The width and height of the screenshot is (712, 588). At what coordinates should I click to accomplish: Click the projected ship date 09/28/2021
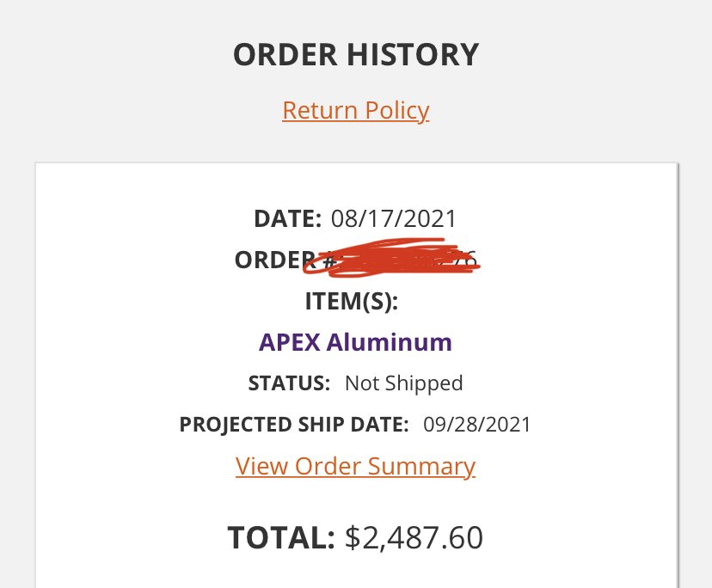tap(477, 425)
